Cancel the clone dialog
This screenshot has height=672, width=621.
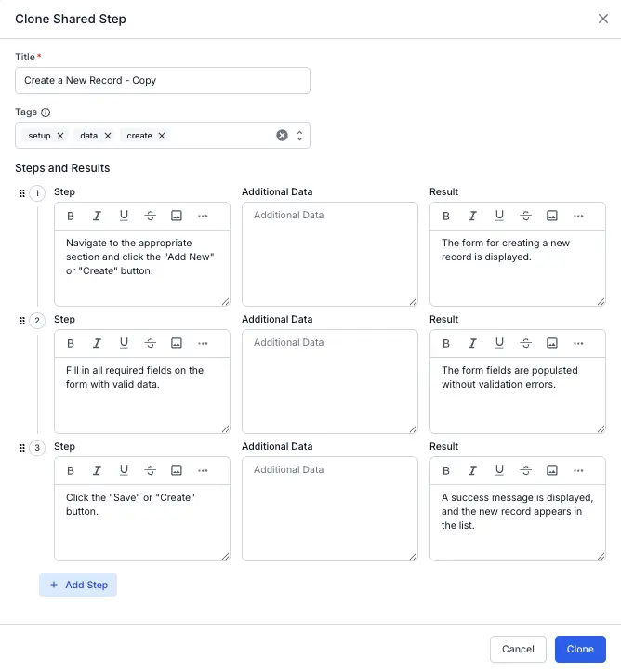[x=518, y=649]
